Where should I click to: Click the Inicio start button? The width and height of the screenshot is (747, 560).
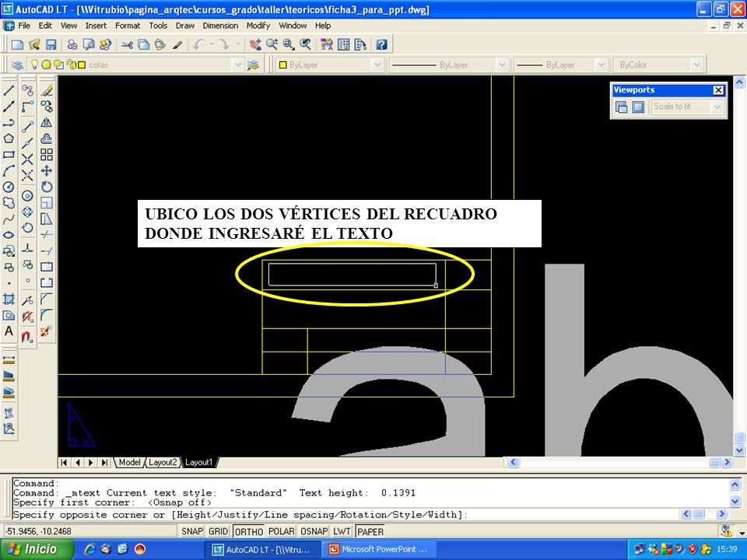(37, 549)
